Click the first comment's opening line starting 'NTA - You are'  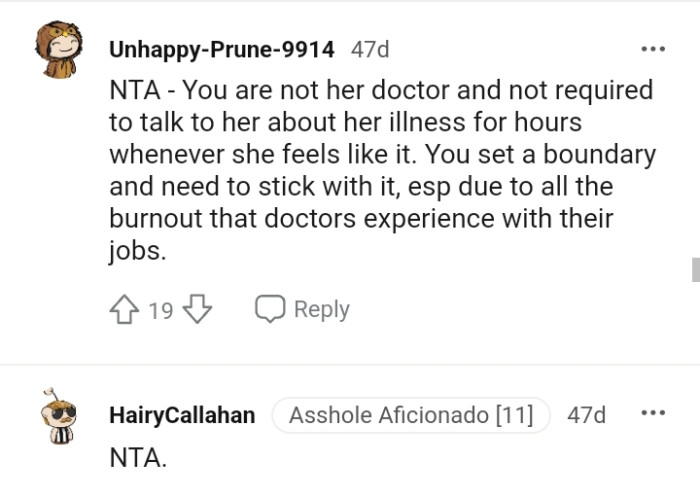(380, 91)
